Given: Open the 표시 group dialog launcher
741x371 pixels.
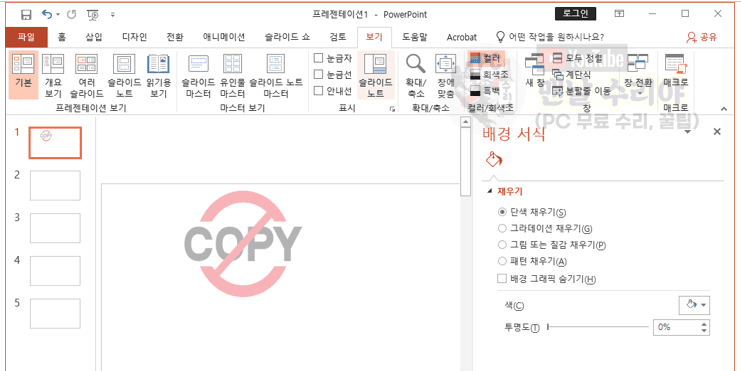Looking at the screenshot, I should (x=392, y=109).
